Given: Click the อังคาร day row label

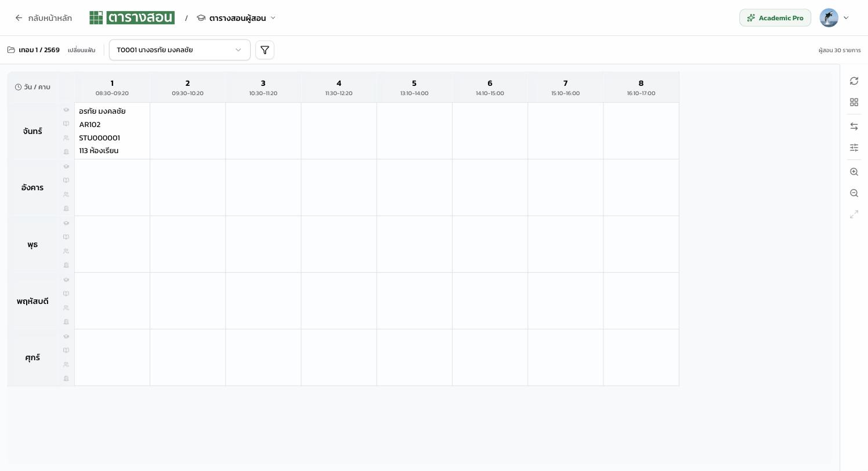Looking at the screenshot, I should [x=32, y=188].
